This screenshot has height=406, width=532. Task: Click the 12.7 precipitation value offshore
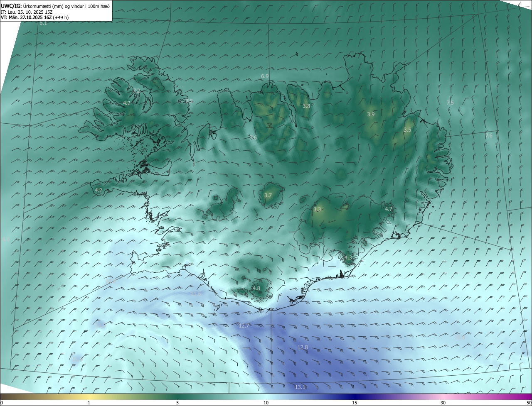pyautogui.click(x=244, y=325)
